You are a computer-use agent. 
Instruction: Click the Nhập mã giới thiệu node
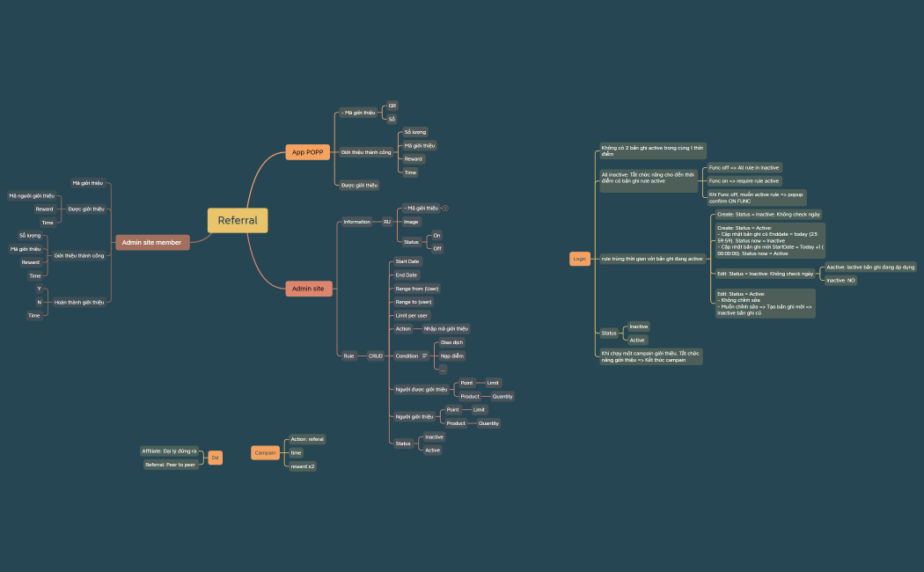point(445,328)
